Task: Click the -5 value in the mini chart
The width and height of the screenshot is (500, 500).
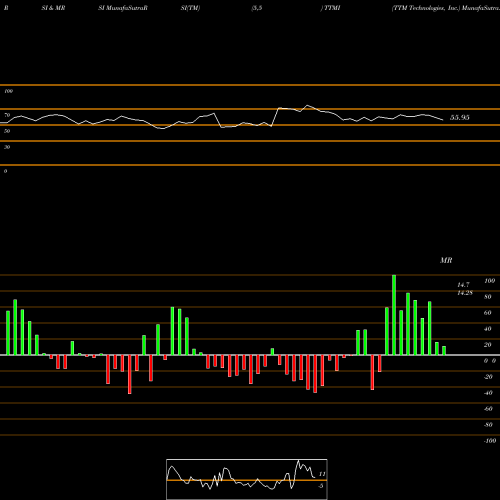Action: pos(320,486)
